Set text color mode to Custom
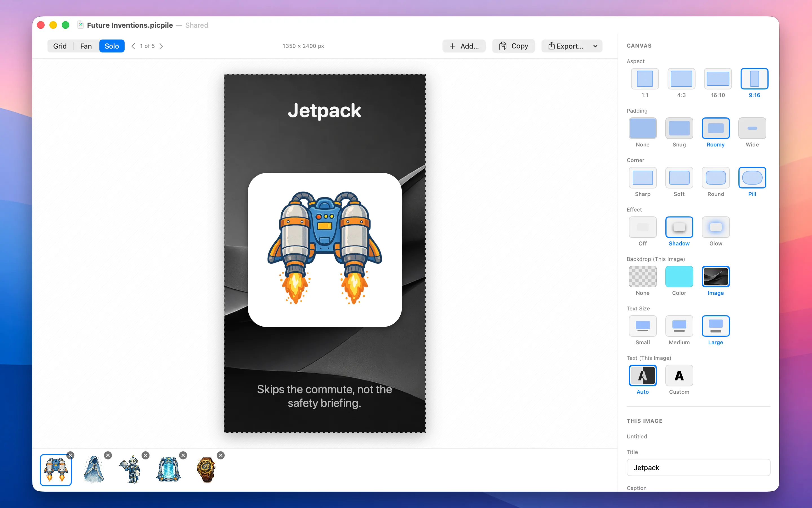The width and height of the screenshot is (812, 508). (679, 375)
